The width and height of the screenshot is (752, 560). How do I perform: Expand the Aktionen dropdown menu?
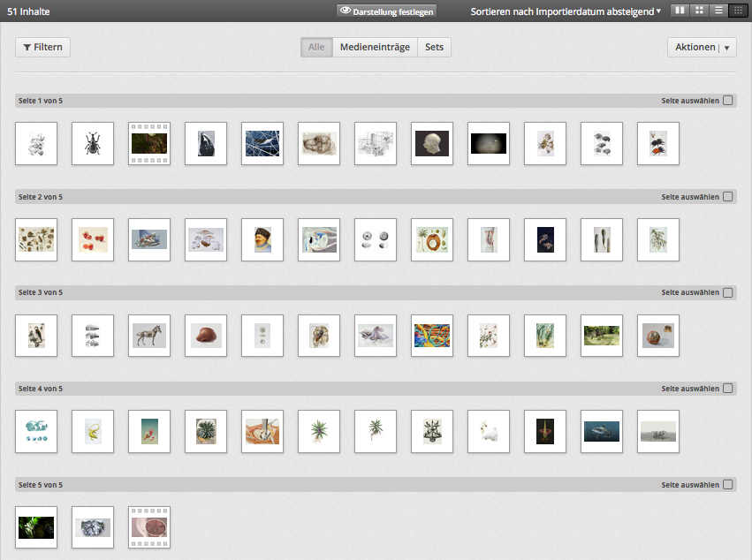[x=702, y=48]
